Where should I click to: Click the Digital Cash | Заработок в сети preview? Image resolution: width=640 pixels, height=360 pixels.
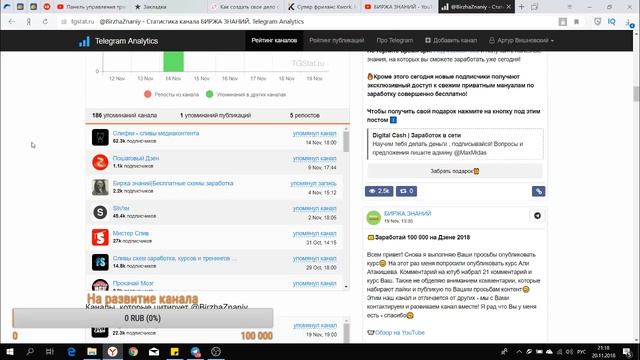pos(455,144)
